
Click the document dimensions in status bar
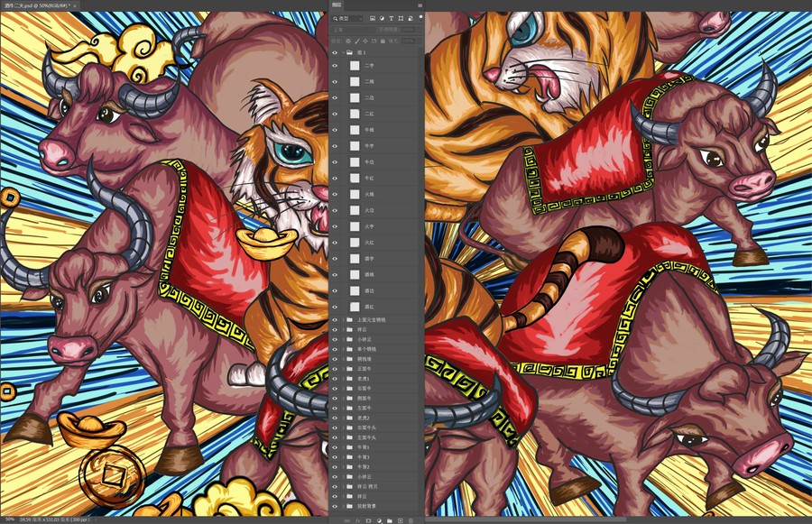pos(54,519)
